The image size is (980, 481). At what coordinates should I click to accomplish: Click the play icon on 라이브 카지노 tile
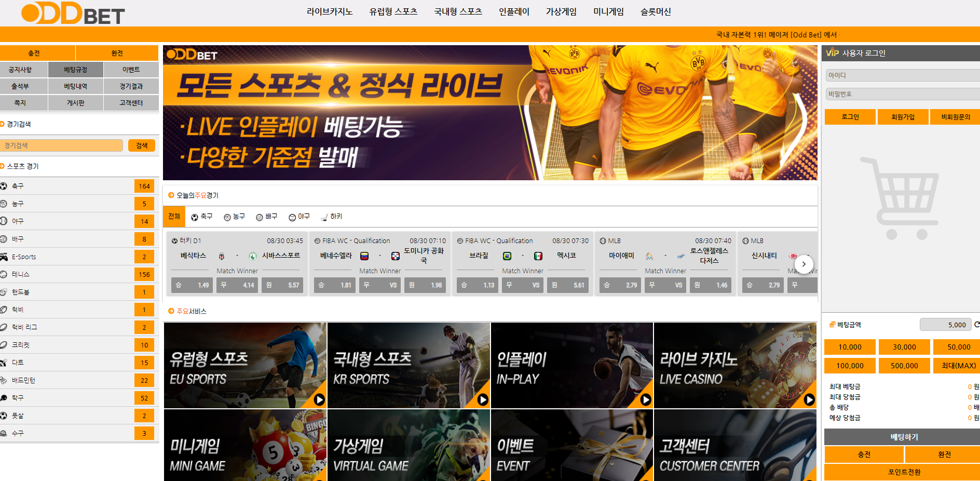point(809,399)
